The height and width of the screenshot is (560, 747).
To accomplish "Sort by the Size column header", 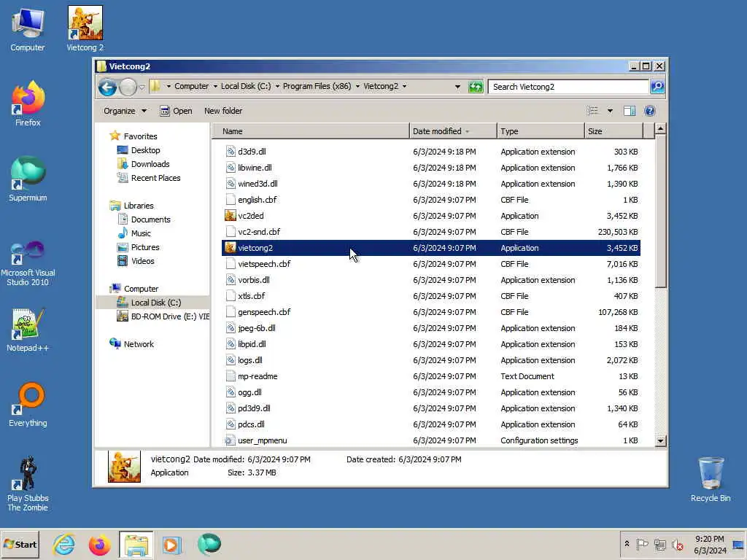I will point(614,131).
